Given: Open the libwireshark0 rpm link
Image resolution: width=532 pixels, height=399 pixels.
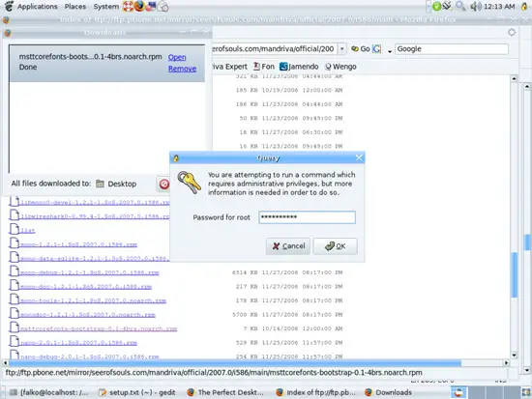Looking at the screenshot, I should pos(95,216).
